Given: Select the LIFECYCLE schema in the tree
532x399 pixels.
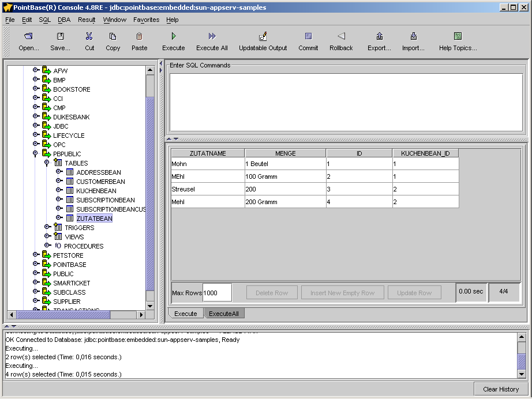Looking at the screenshot, I should (69, 135).
